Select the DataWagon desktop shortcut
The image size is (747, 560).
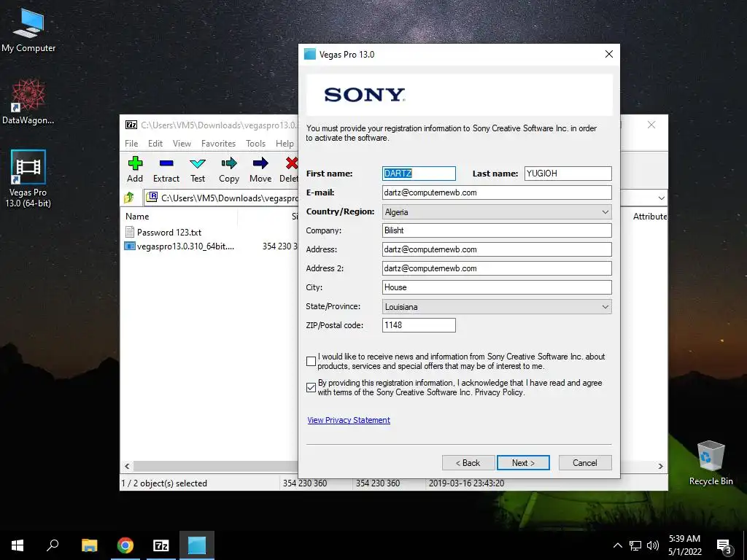pyautogui.click(x=28, y=102)
